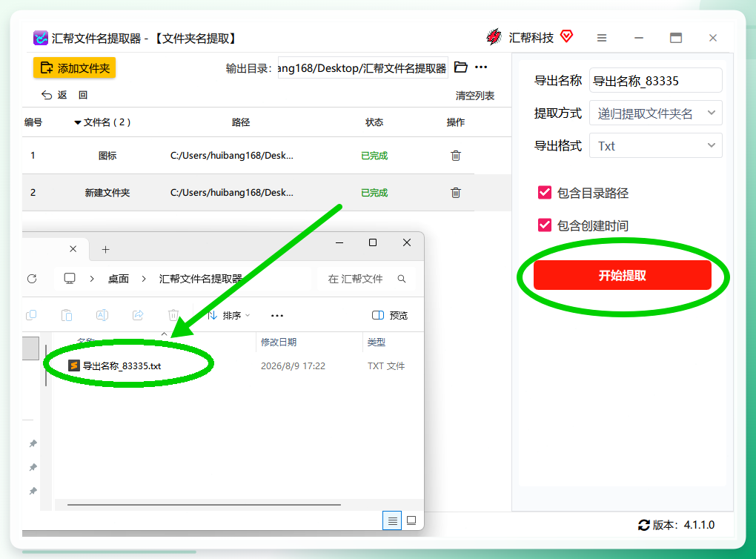Select the 新建文件夹 file name cell

point(107,193)
